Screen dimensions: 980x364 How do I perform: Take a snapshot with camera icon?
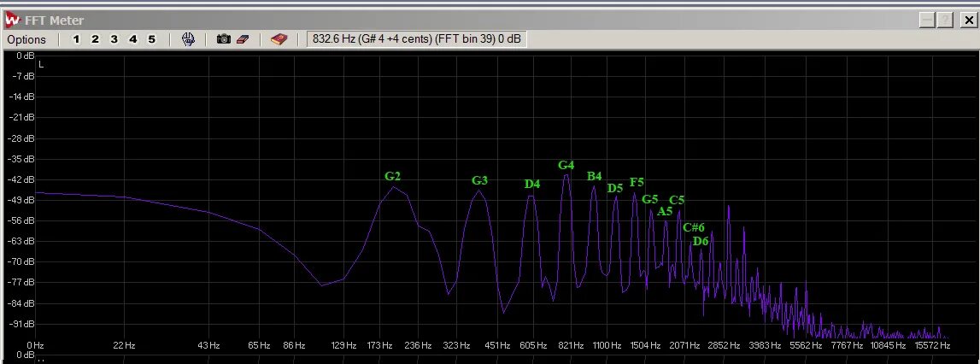click(224, 39)
